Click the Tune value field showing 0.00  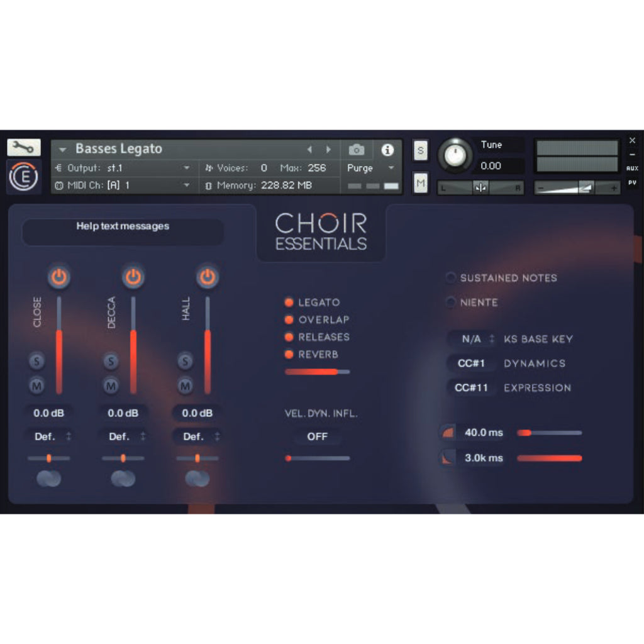pyautogui.click(x=499, y=165)
